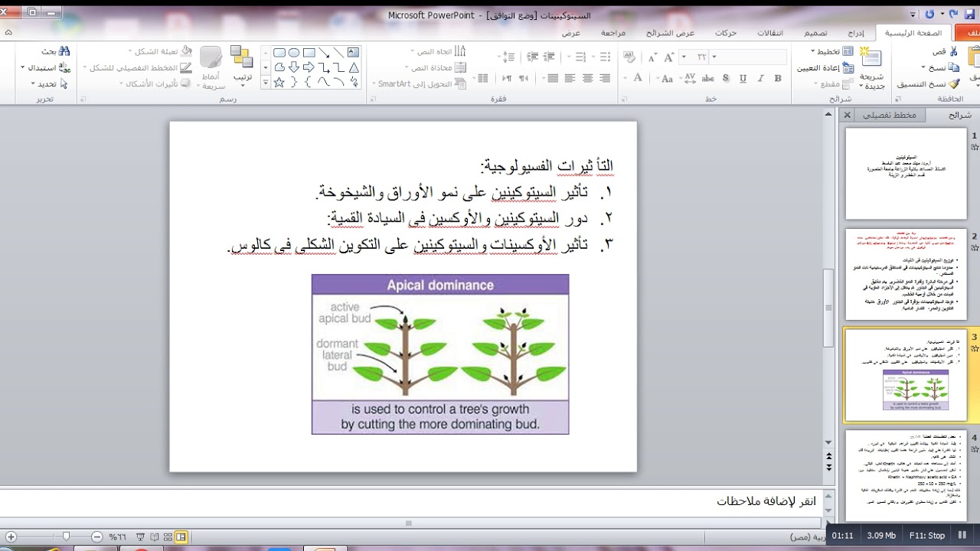
Task: Switch to the Outline (مخطط تفصيلي) pane tab
Action: pos(890,115)
